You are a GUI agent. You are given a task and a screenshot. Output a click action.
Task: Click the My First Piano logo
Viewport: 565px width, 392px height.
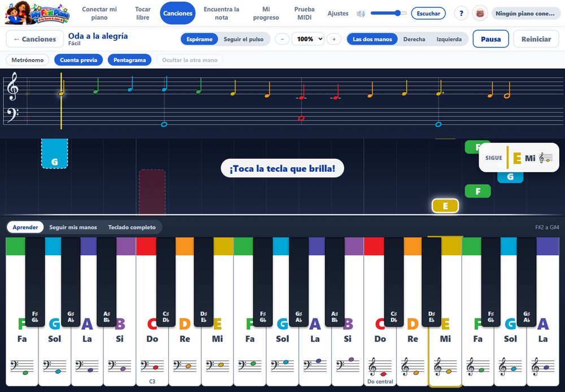click(x=37, y=14)
